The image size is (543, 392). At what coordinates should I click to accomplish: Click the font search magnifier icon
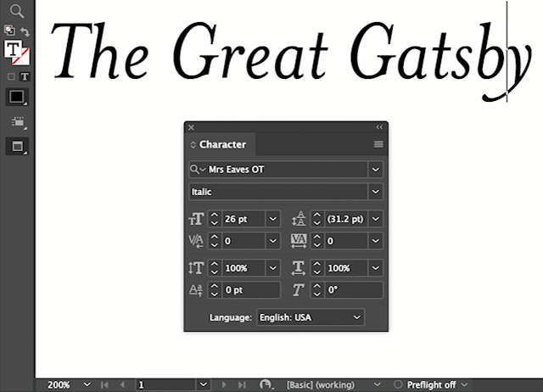coord(197,170)
